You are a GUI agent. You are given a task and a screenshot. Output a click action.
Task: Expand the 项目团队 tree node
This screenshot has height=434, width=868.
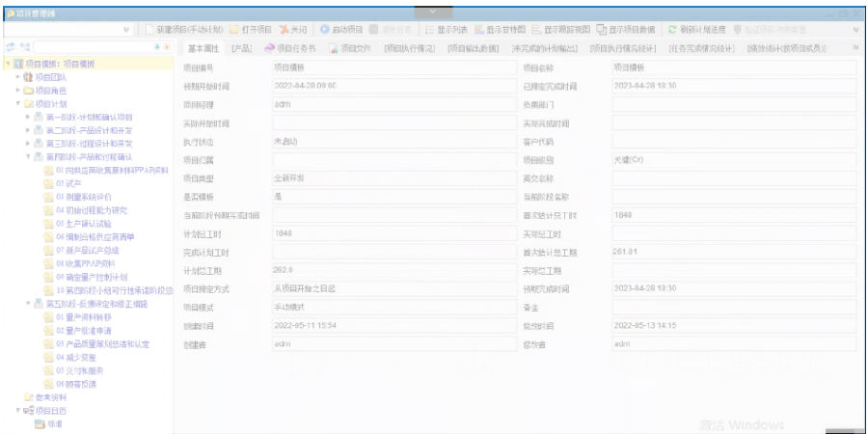tap(18, 77)
